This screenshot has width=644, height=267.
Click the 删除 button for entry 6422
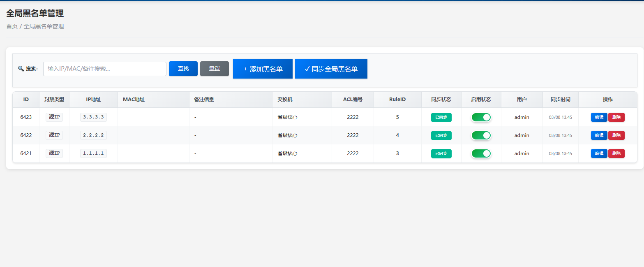(x=616, y=135)
